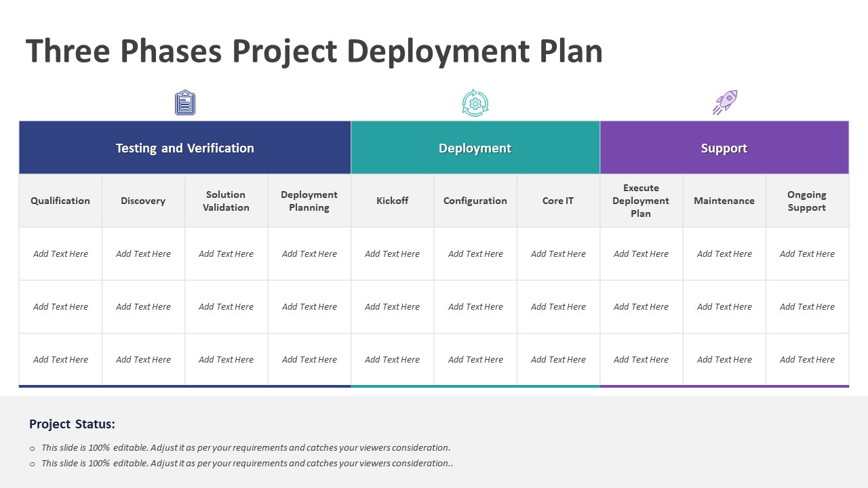
Task: Click the Execute Deployment Plan header
Action: click(641, 201)
